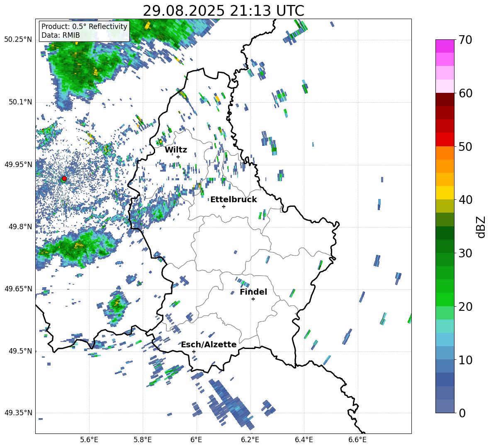Screen dimensions: 491x448
Task: Click the 49.35°N latitude label
Action: point(18,413)
